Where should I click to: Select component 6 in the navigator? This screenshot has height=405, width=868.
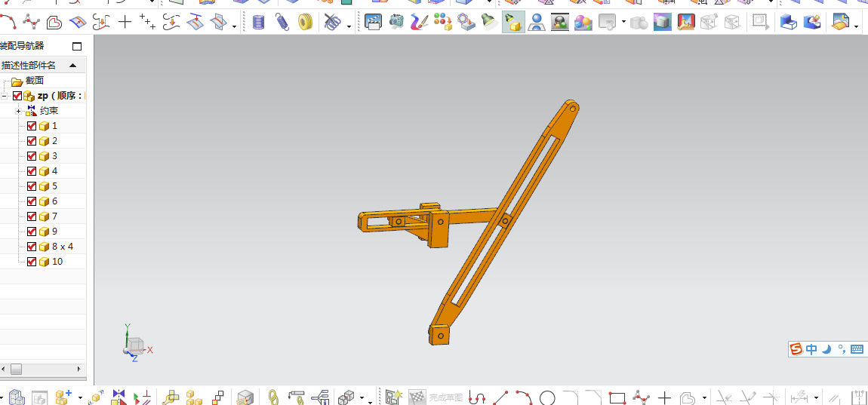[54, 201]
